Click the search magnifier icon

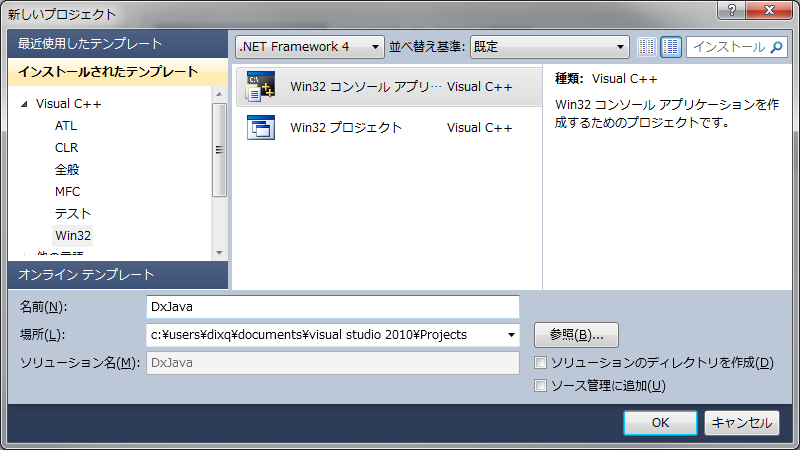pos(776,47)
